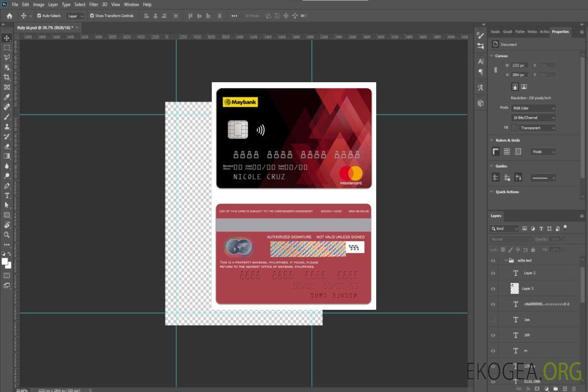
Task: Hide the 'edite text' group
Action: tap(493, 261)
